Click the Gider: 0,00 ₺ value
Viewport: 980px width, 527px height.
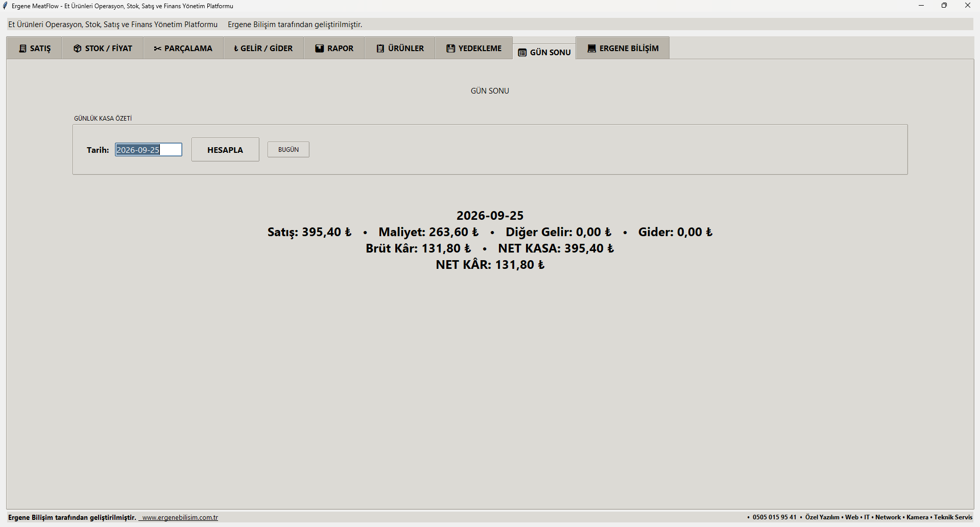tap(675, 232)
